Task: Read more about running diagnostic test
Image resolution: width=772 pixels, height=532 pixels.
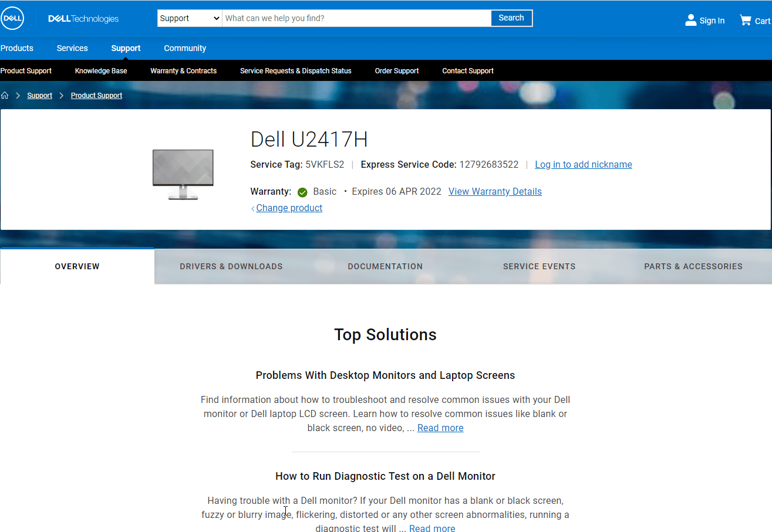Action: 432,528
